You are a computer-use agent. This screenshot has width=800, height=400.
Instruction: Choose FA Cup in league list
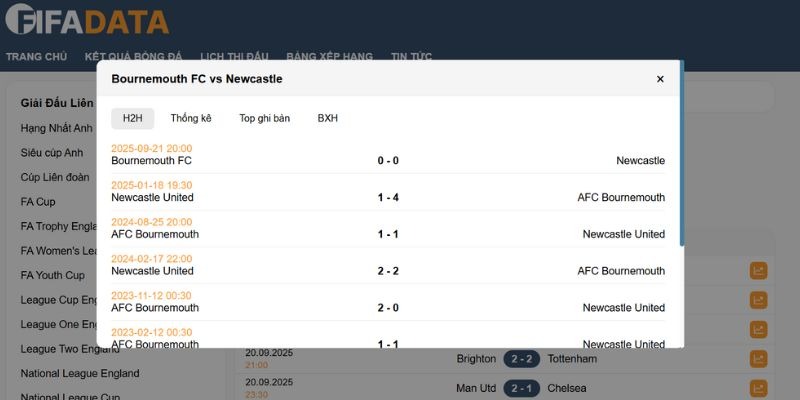click(x=38, y=202)
